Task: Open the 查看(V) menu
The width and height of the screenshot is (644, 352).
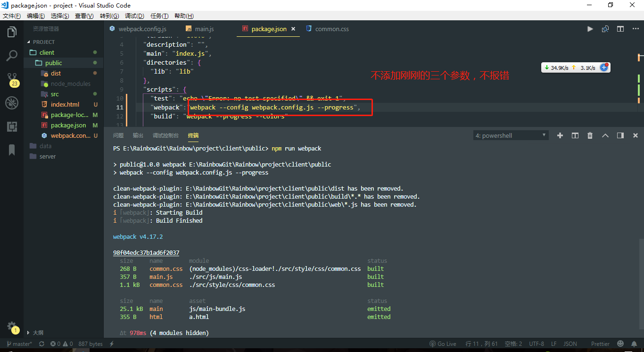Action: pos(84,16)
